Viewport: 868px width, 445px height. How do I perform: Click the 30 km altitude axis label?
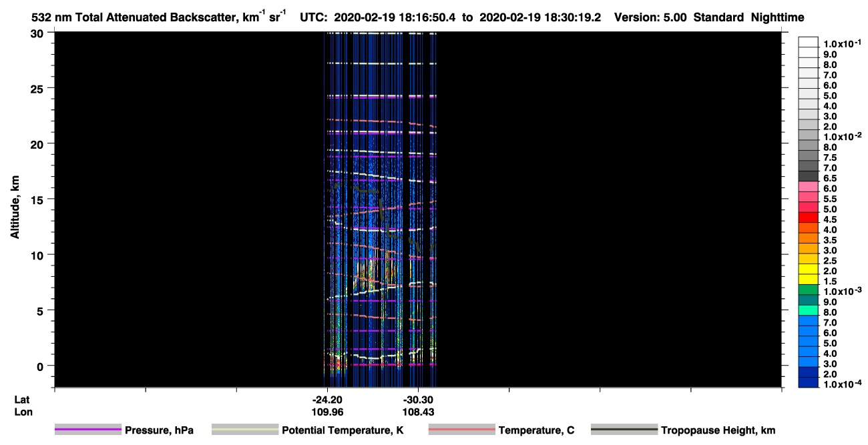point(38,33)
